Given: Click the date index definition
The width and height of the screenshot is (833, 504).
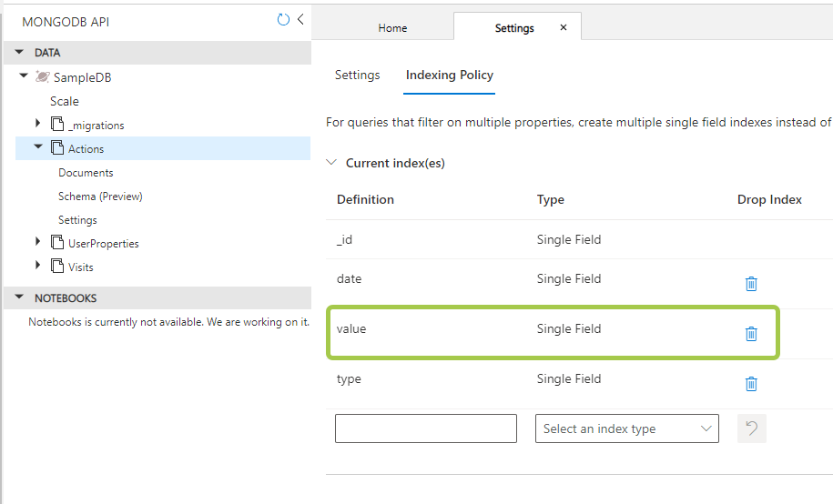Looking at the screenshot, I should click(x=349, y=278).
